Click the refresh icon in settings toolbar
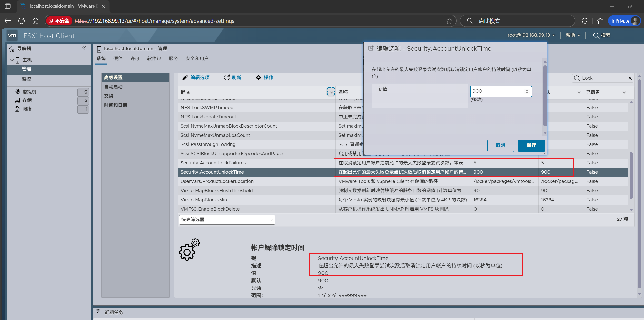Viewport: 644px width, 320px height. click(227, 77)
